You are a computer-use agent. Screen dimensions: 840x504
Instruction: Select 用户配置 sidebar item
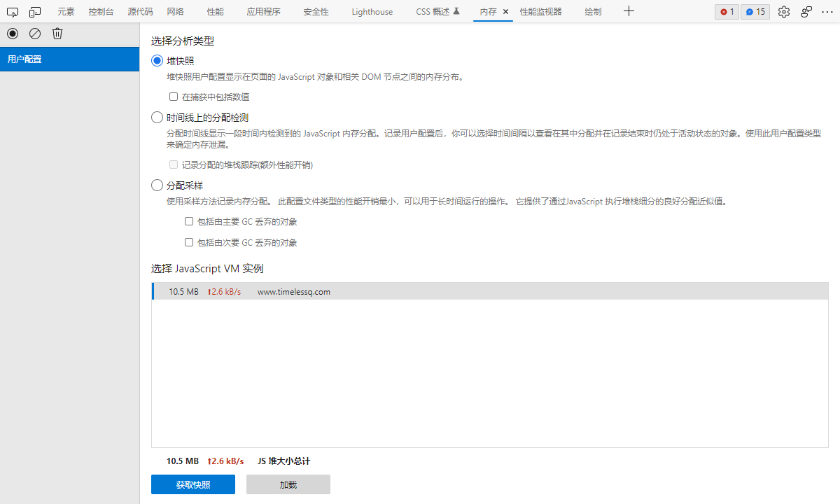[70, 59]
